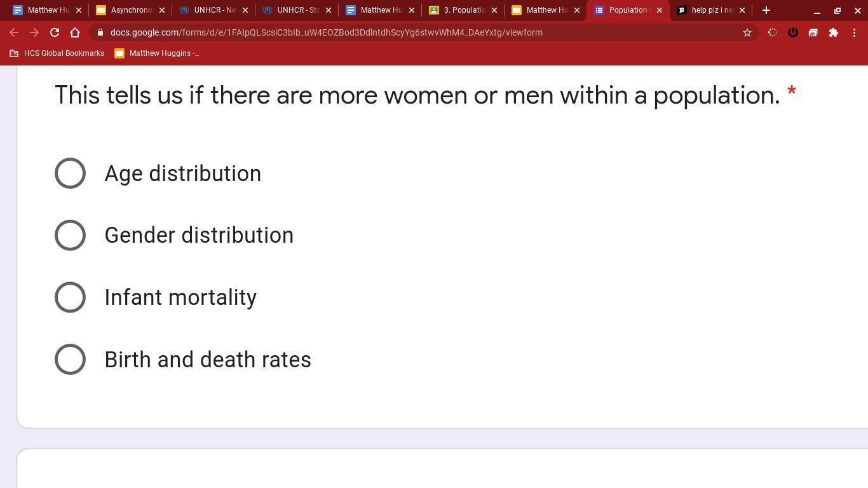The image size is (868, 488).
Task: Go back to the previous page
Action: pyautogui.click(x=14, y=32)
